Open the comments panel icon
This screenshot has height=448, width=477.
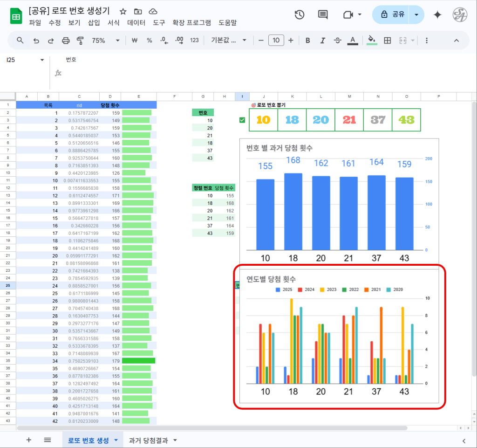coord(322,15)
